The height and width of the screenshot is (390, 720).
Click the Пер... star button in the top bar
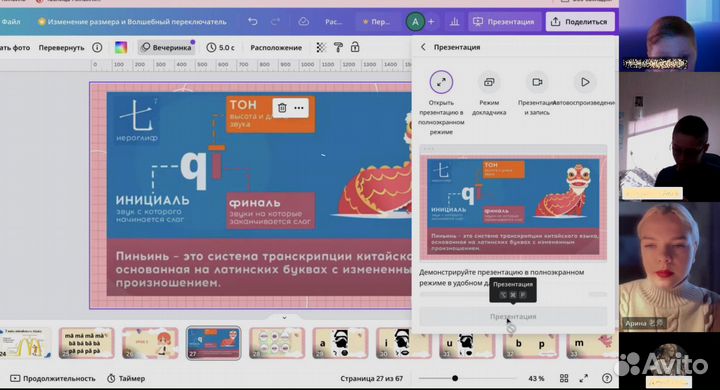[x=377, y=22]
